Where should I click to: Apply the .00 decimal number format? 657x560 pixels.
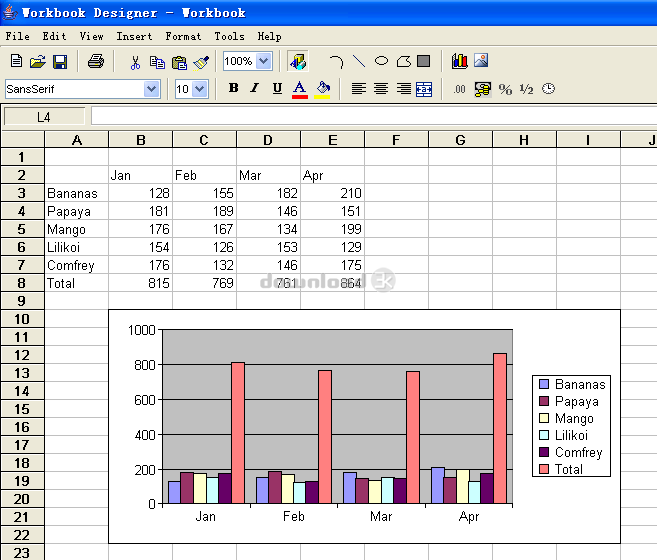(459, 89)
